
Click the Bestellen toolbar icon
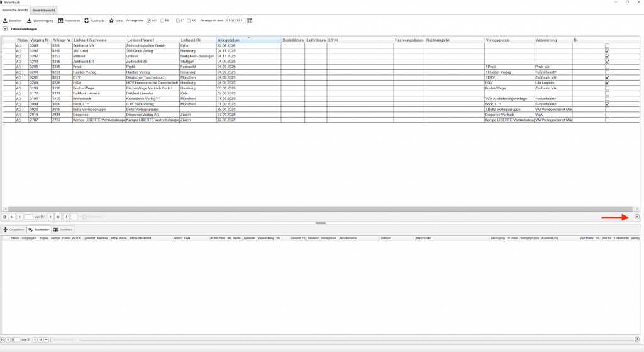(5, 21)
